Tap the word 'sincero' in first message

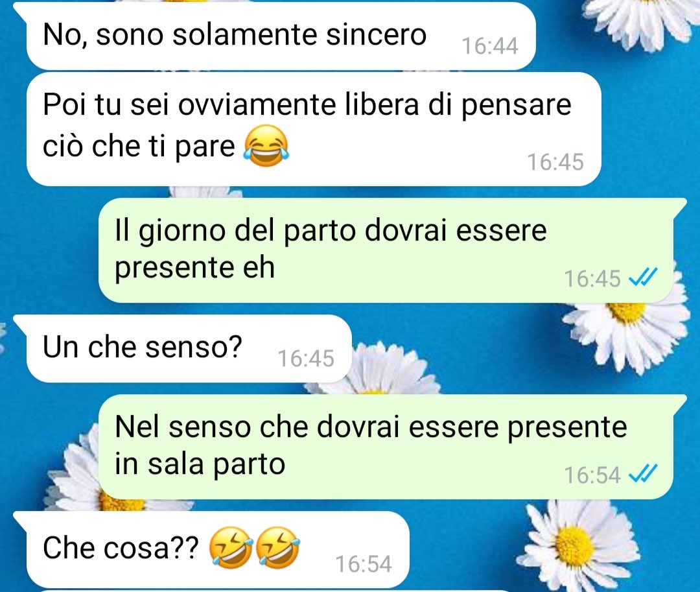[376, 34]
